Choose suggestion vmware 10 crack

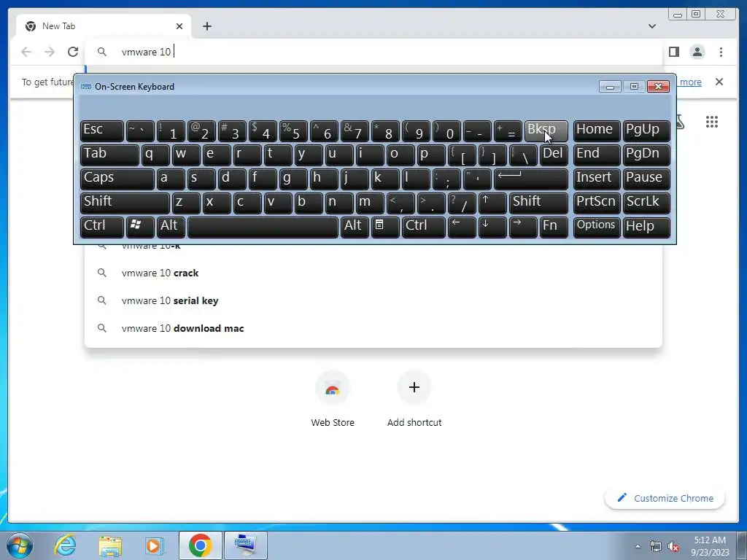coord(373,273)
